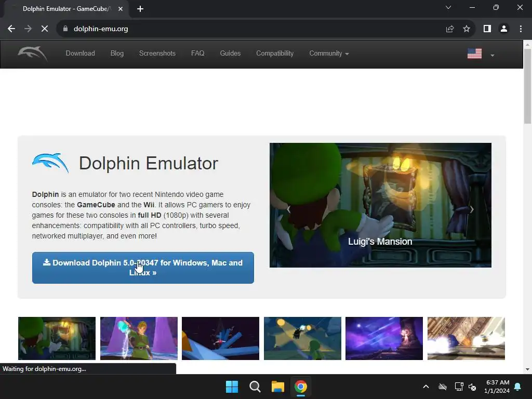View site information via lock icon

coord(65,29)
